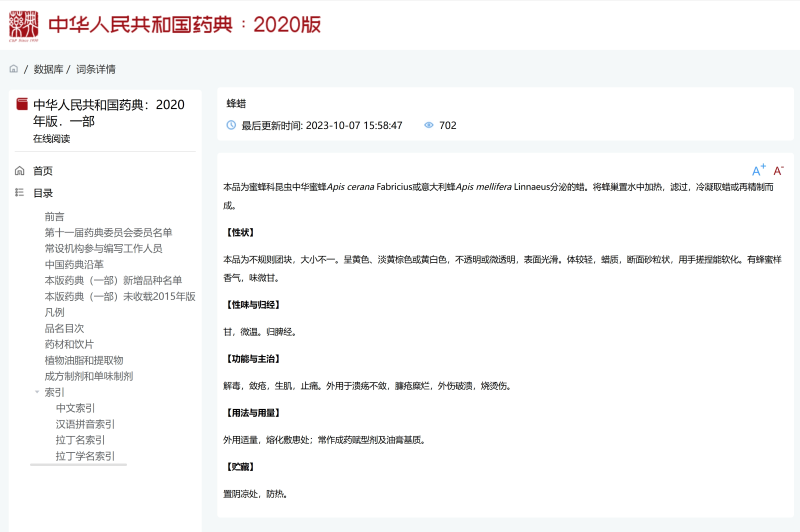Screen dimensions: 800x532
Task: Select 目录 in sidebar
Action: (x=43, y=193)
